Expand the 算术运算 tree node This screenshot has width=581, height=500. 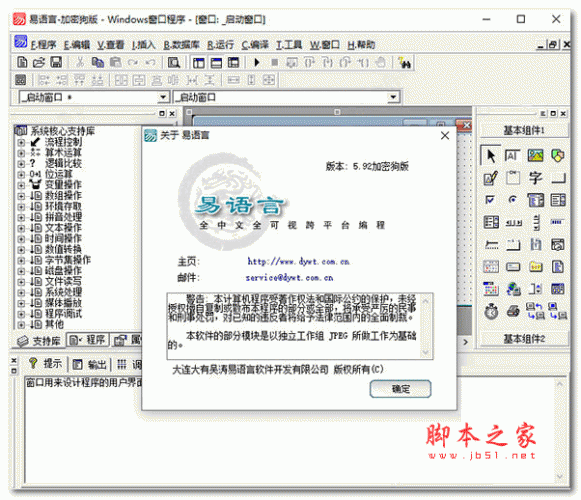(21, 153)
